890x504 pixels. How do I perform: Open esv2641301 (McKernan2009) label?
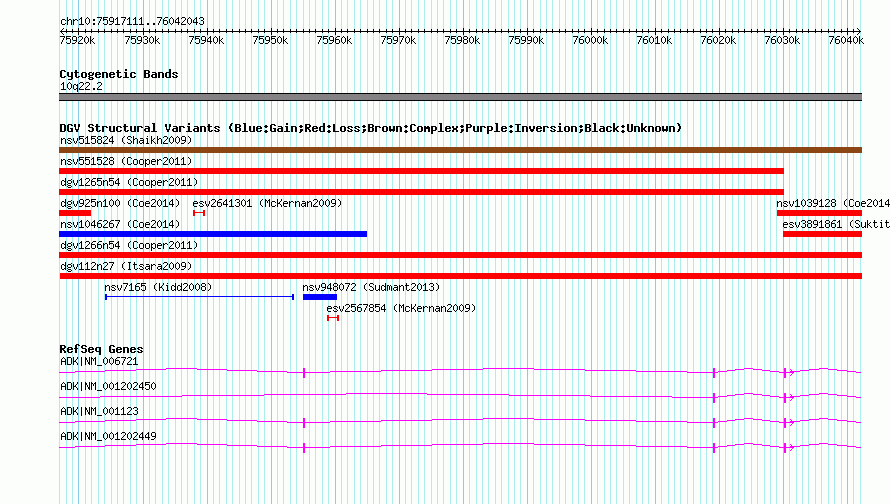tap(267, 203)
